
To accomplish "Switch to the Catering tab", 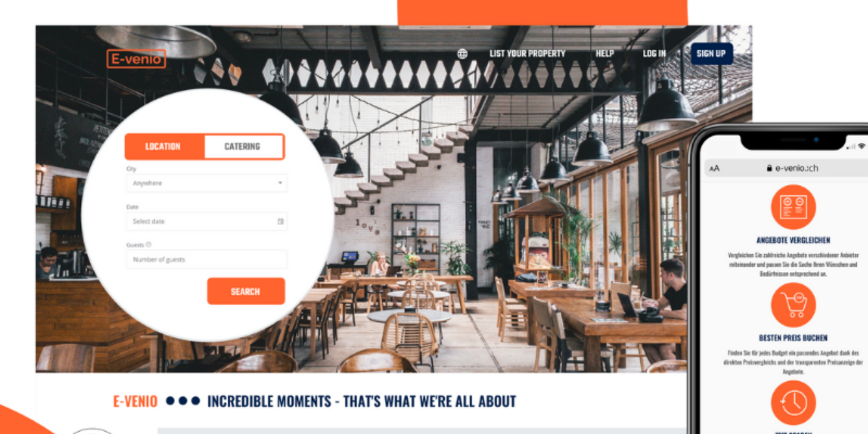I will point(244,146).
